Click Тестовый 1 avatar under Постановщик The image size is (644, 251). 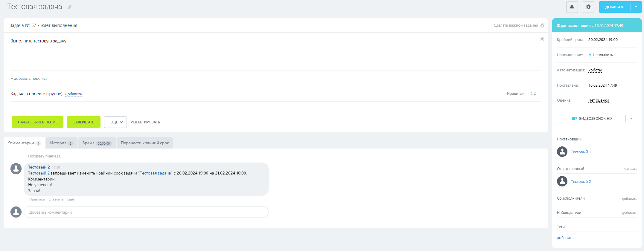pos(562,152)
